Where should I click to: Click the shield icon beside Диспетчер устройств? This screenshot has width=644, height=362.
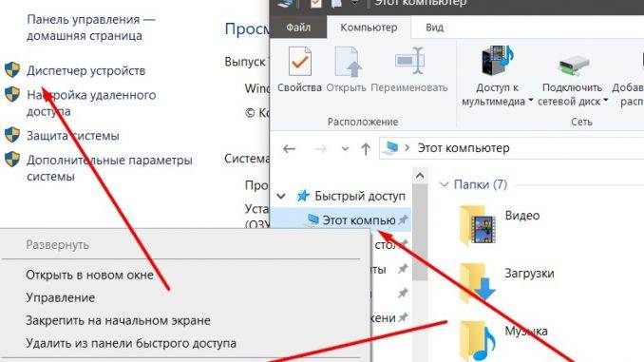point(12,70)
